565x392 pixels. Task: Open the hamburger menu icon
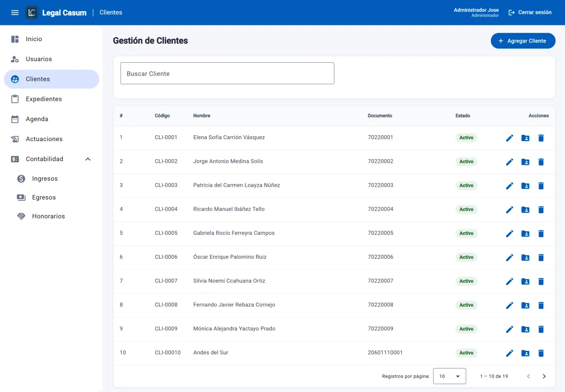point(15,13)
